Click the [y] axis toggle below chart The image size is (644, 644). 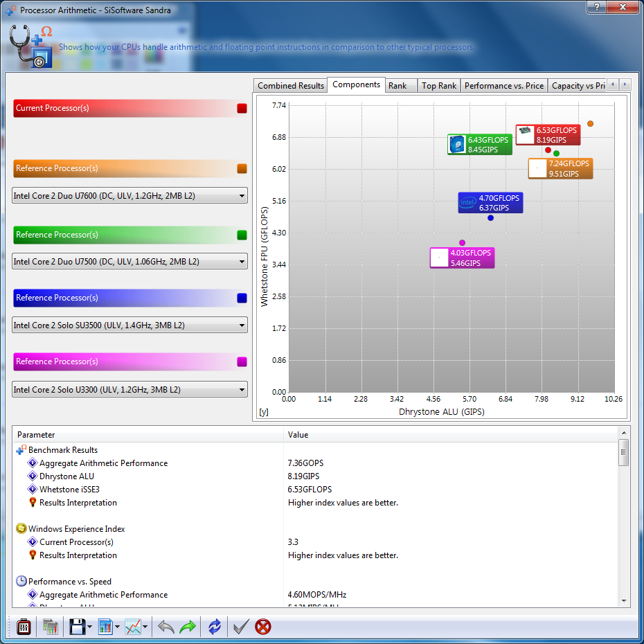point(264,412)
